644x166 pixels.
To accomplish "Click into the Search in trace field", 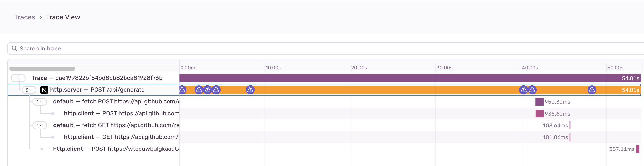I will click(x=300, y=48).
